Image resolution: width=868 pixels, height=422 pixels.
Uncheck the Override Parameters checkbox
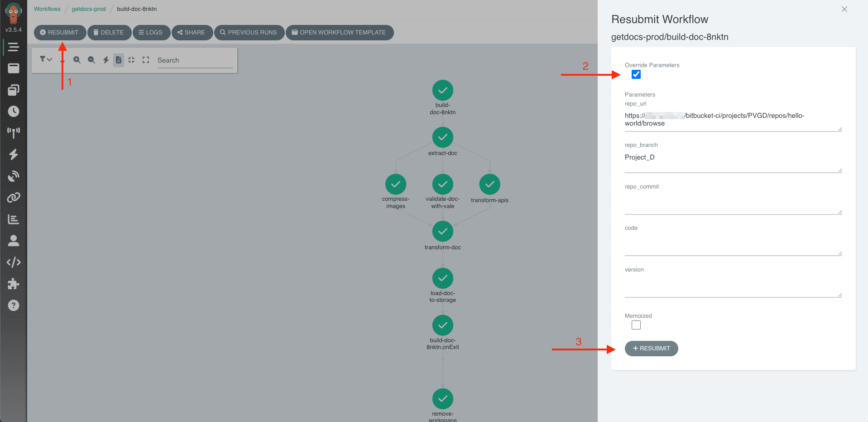click(636, 74)
